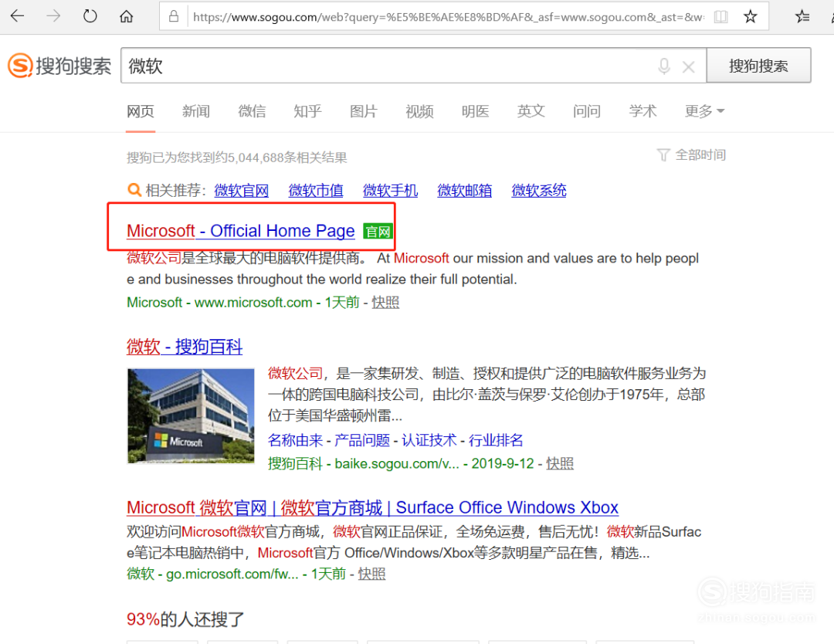This screenshot has width=834, height=644.
Task: Open reading view book icon
Action: pos(720,16)
